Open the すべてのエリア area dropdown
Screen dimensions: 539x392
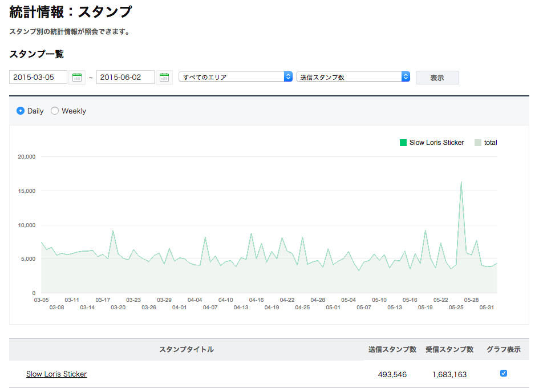(x=236, y=76)
